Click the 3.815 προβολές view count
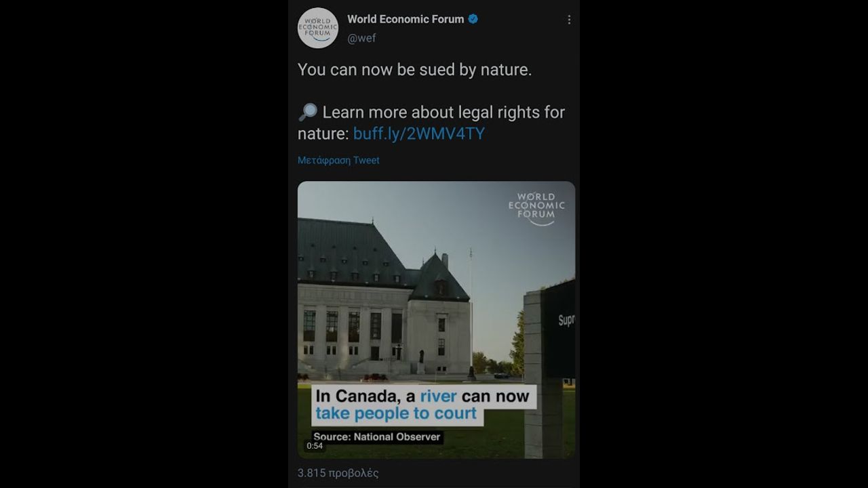 338,473
